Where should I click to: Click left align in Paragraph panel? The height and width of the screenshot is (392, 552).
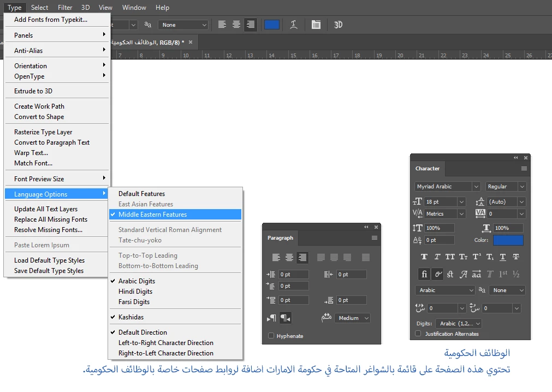276,258
